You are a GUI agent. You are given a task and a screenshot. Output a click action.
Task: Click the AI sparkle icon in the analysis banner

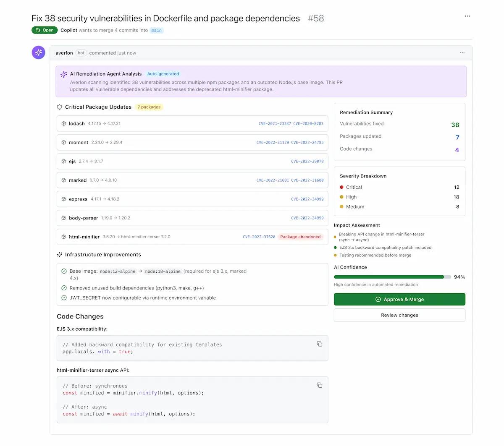pos(63,74)
